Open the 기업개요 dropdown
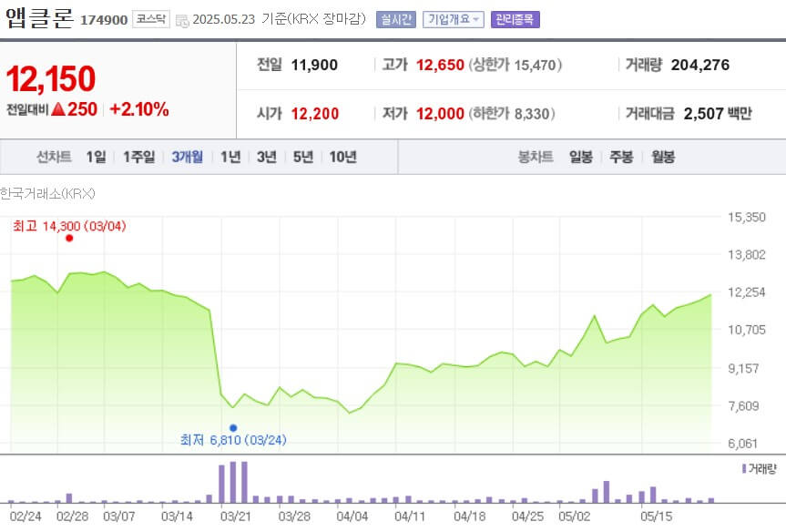The height and width of the screenshot is (532, 786). pyautogui.click(x=453, y=17)
